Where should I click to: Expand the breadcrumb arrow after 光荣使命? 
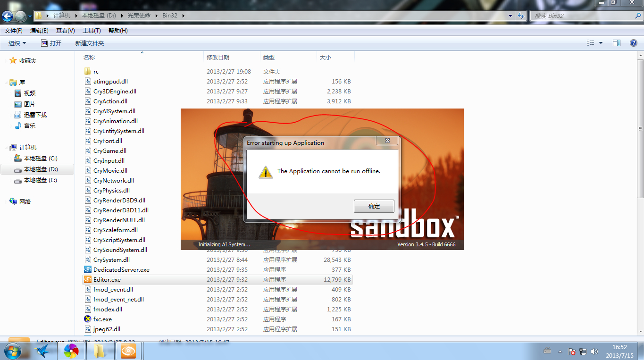coord(157,16)
